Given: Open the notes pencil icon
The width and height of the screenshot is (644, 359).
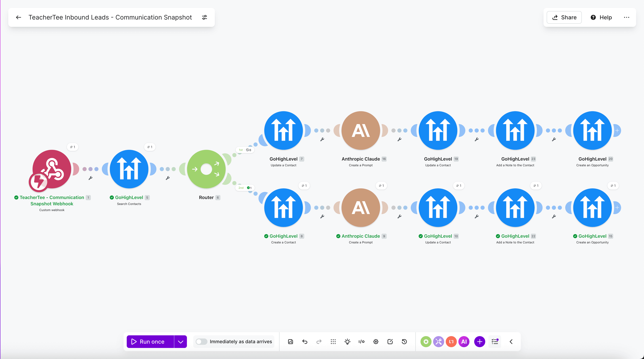Looking at the screenshot, I should click(x=390, y=341).
